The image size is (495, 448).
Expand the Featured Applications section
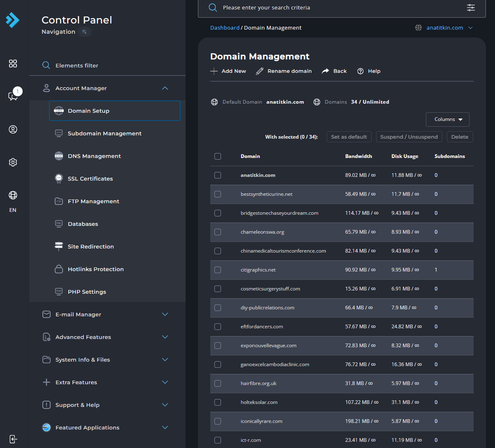[x=107, y=427]
